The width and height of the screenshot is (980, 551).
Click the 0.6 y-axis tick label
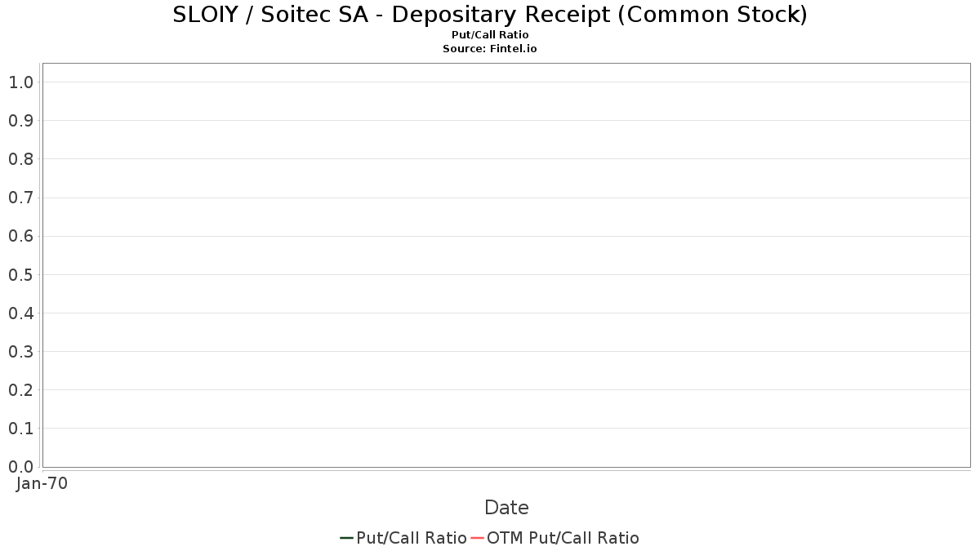(20, 236)
